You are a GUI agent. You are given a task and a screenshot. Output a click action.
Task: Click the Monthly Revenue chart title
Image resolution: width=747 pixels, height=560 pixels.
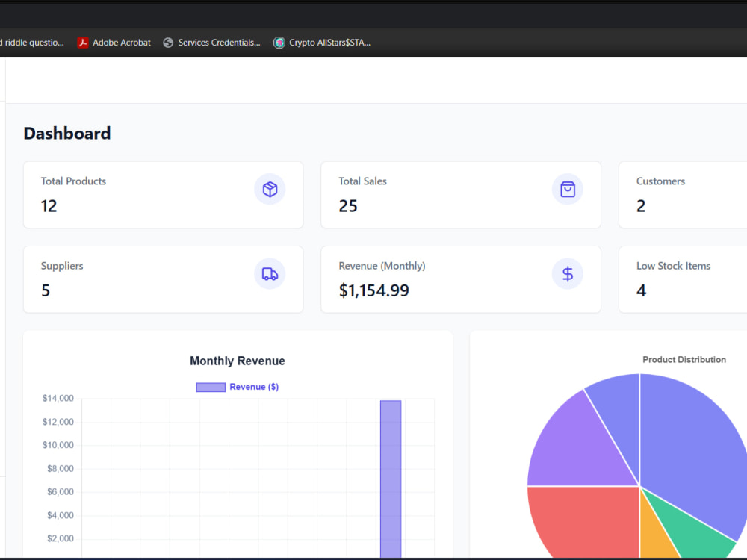click(238, 361)
